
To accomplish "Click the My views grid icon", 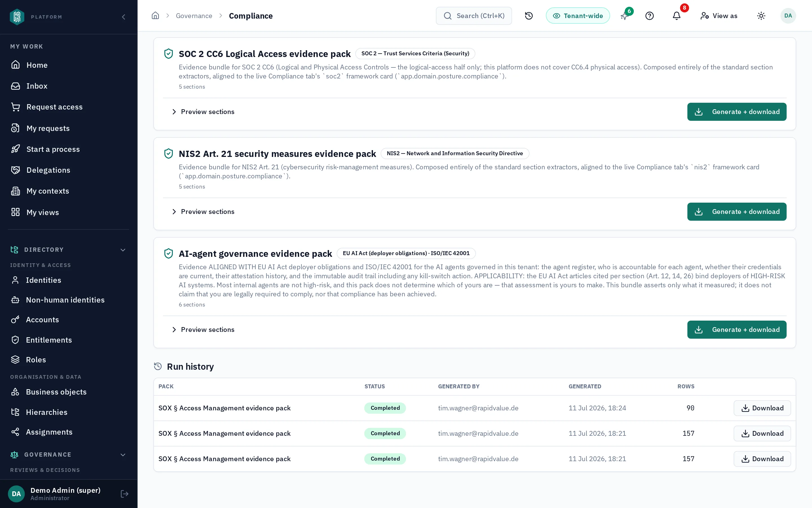I will coord(16,212).
